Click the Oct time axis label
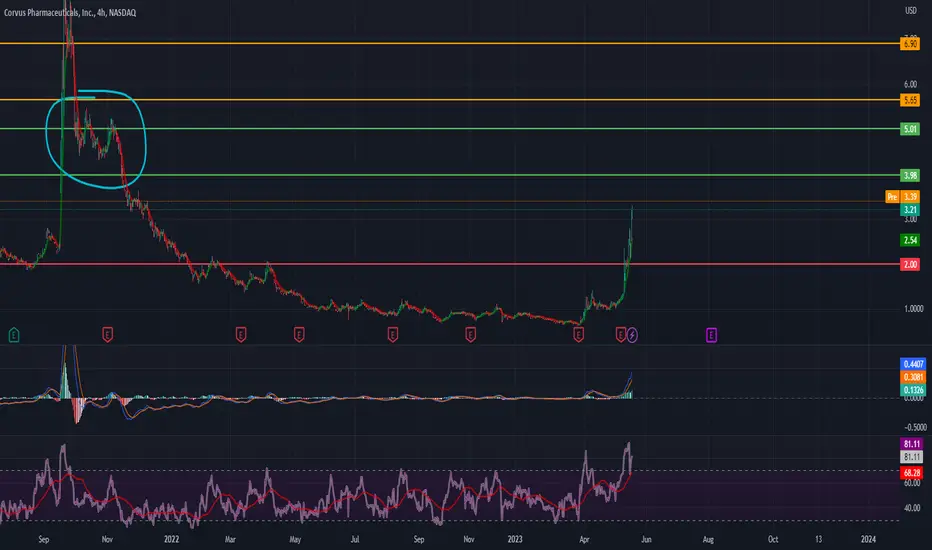The width and height of the screenshot is (932, 550). [773, 539]
